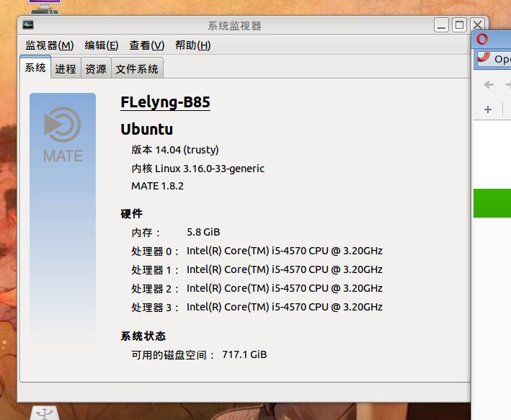Select the 系统 tab
The width and height of the screenshot is (511, 420).
tap(35, 68)
